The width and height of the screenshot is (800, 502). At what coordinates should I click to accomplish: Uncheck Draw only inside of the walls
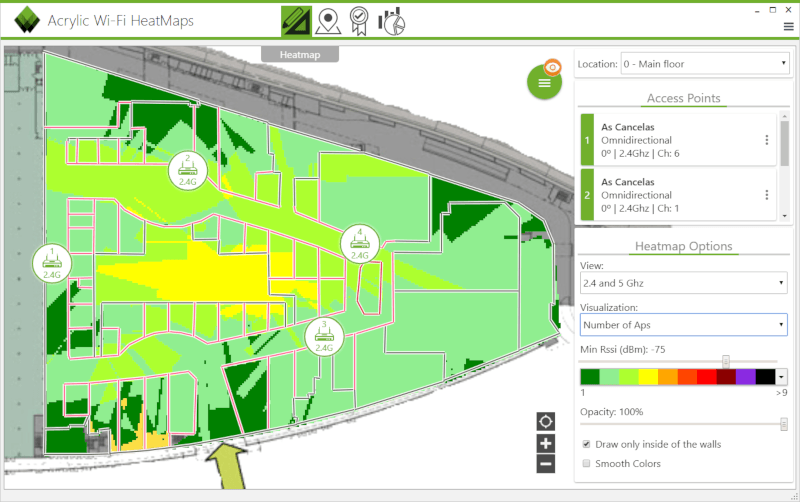coord(587,444)
